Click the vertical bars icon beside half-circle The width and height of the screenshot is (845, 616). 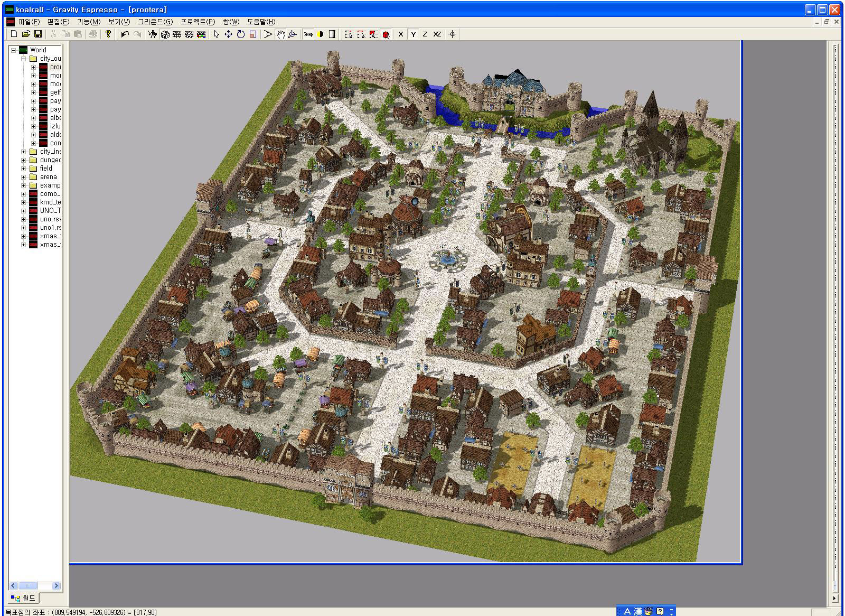pyautogui.click(x=332, y=34)
